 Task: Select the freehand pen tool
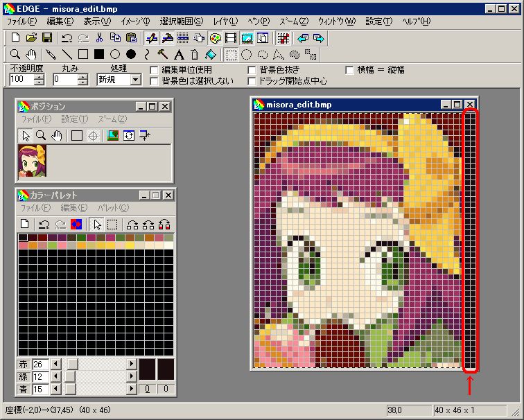(x=51, y=54)
